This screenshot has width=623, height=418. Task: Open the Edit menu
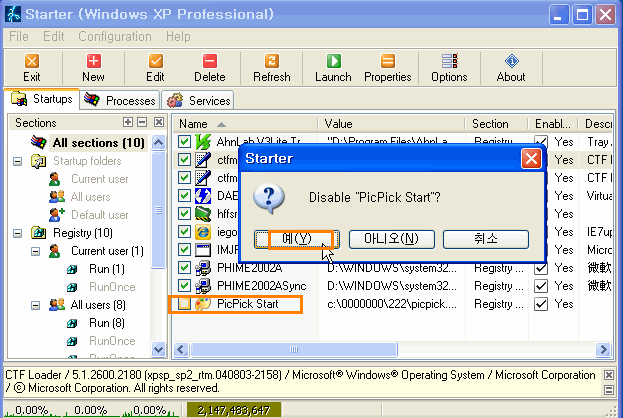coord(54,37)
